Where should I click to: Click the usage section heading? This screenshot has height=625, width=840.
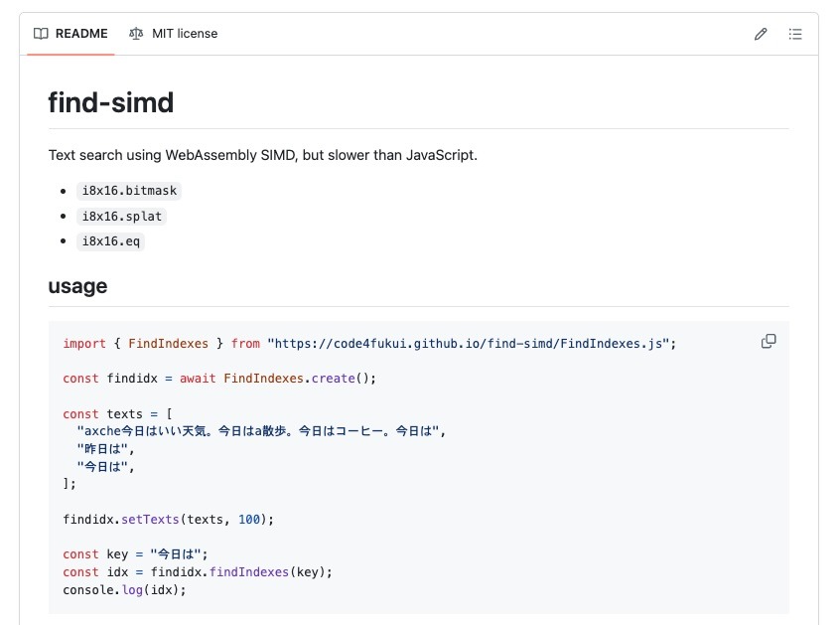tap(77, 286)
